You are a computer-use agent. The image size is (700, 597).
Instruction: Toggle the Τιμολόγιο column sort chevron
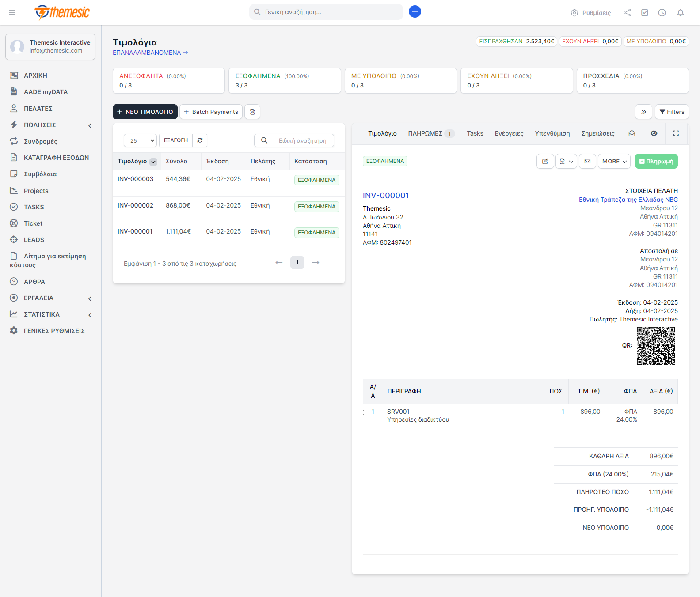(x=153, y=162)
